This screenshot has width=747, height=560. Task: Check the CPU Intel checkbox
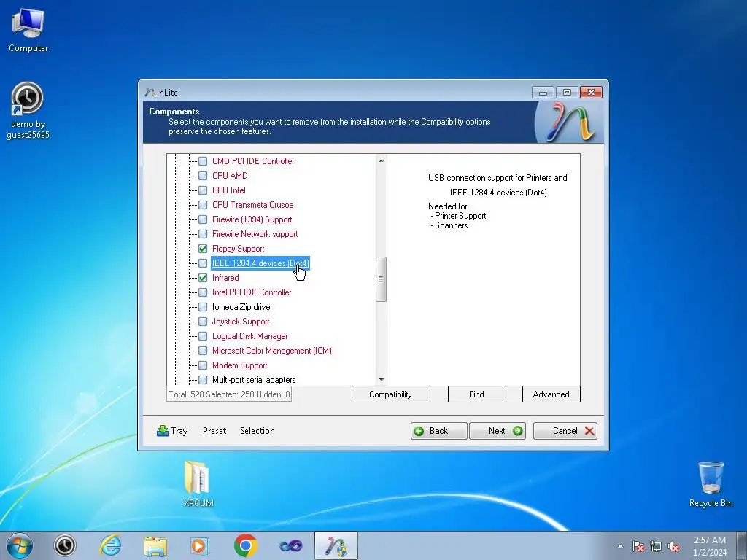click(x=203, y=190)
